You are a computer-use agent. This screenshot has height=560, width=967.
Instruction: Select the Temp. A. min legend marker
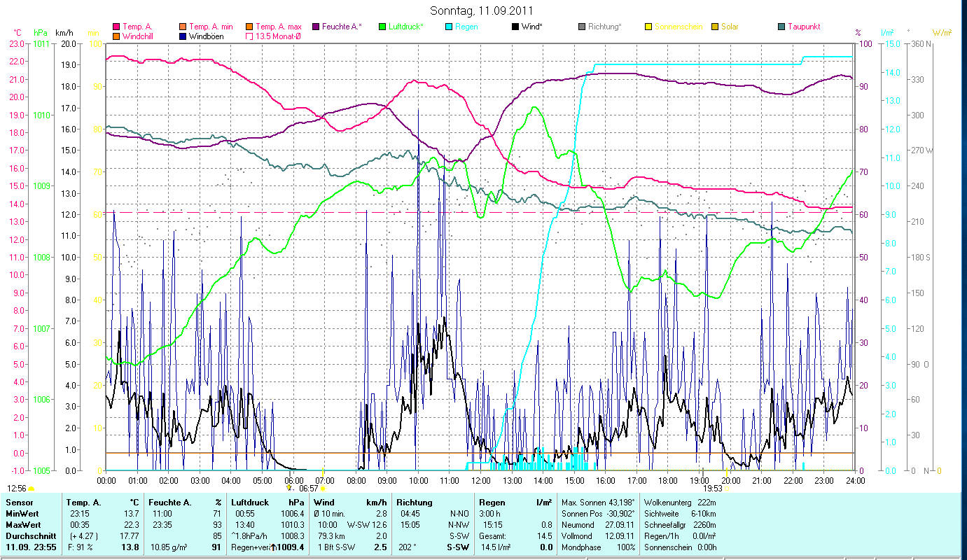tap(183, 27)
